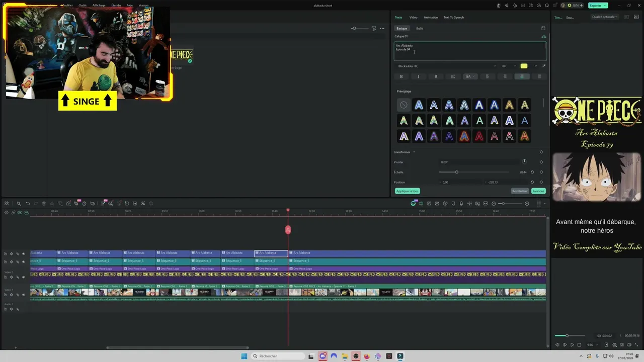Open the Text To Speech tab
Image resolution: width=644 pixels, height=362 pixels.
coord(453,17)
